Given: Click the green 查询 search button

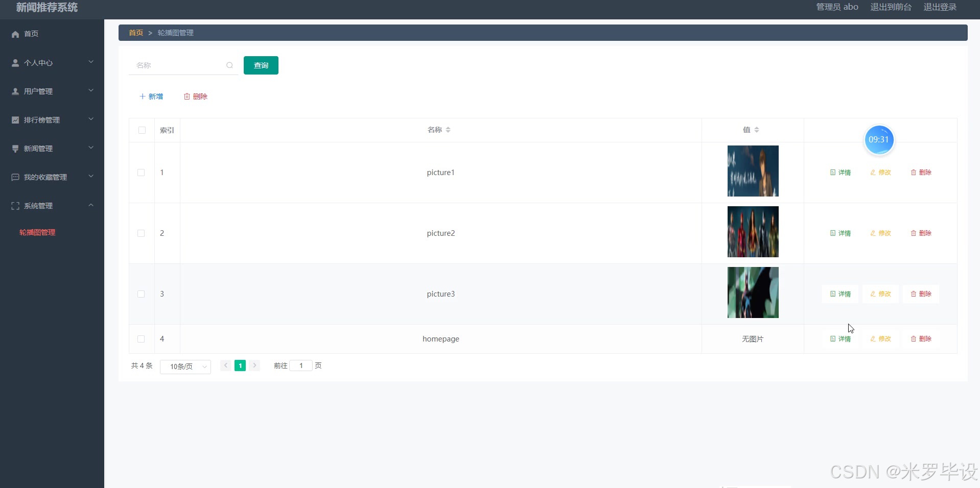Looking at the screenshot, I should (x=261, y=65).
